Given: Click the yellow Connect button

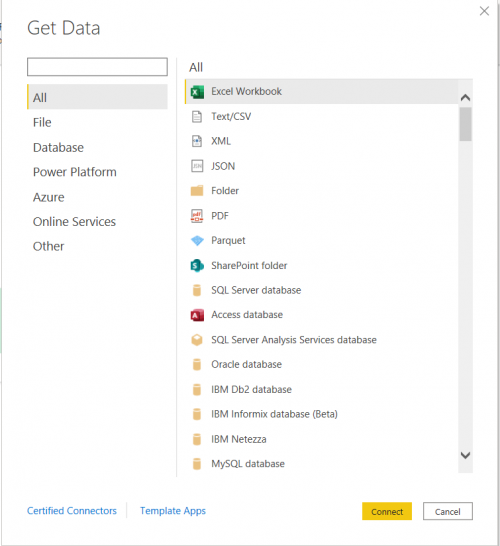Looking at the screenshot, I should pos(387,511).
